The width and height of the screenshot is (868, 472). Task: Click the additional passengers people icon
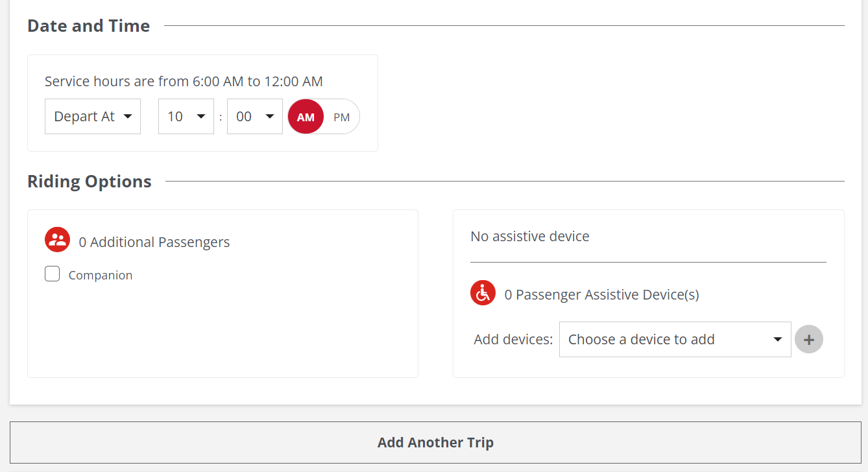tap(57, 240)
